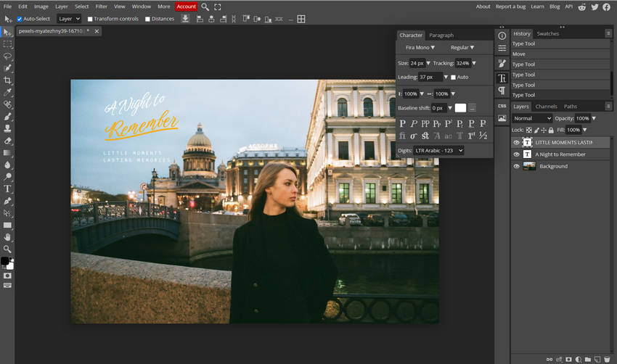Open the Layer auto-select dropdown

69,19
